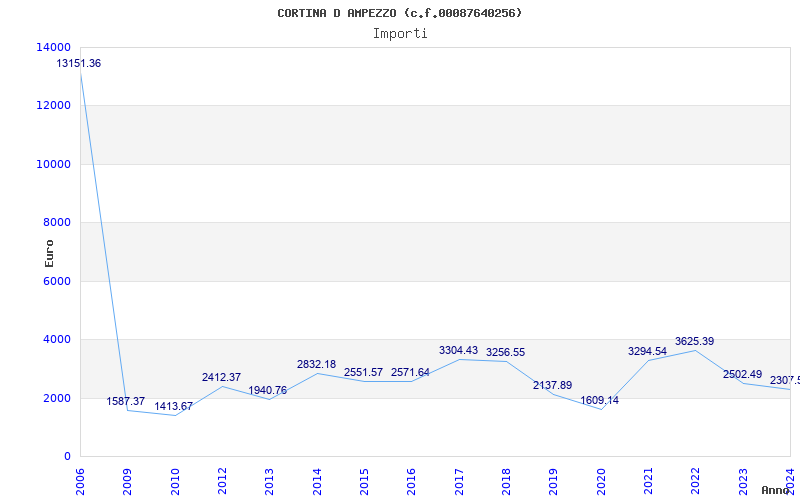Viewport: 800px width, 500px height.
Task: Select data label 2832.18
Action: 316,365
